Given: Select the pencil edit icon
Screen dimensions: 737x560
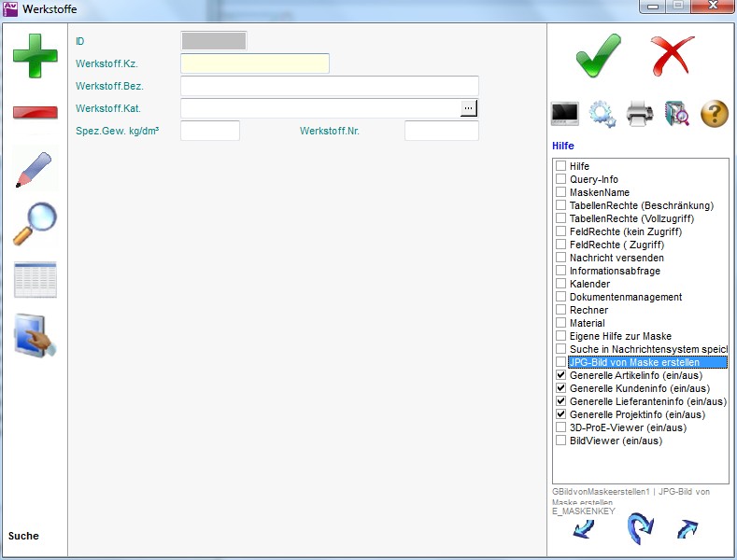Looking at the screenshot, I should [35, 169].
